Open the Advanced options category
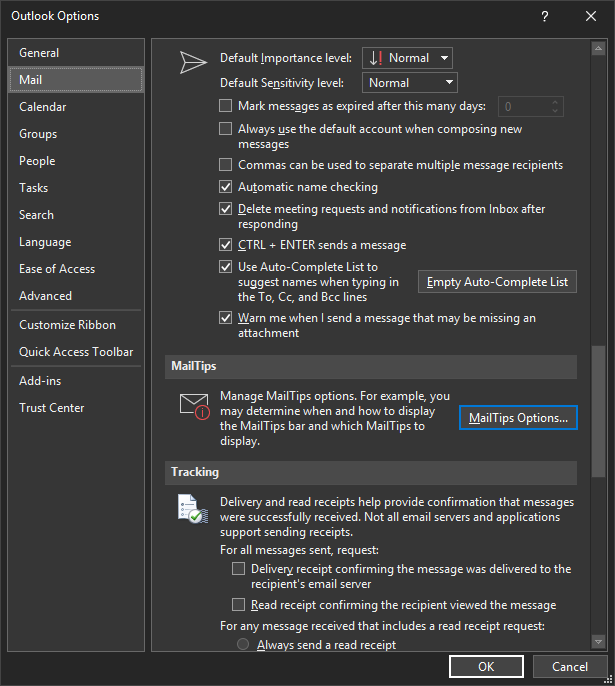Screen dimensions: 615x686 click(x=76, y=296)
